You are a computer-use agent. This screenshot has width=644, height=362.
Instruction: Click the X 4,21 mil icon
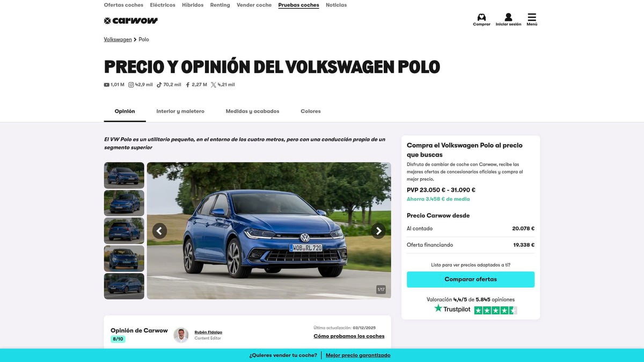(214, 85)
